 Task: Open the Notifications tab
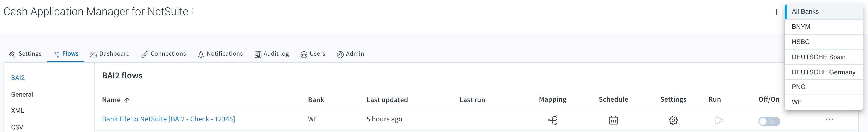(220, 54)
